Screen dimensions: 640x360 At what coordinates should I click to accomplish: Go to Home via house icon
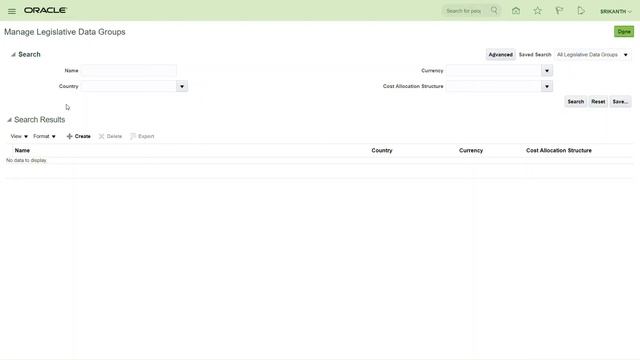pyautogui.click(x=516, y=11)
